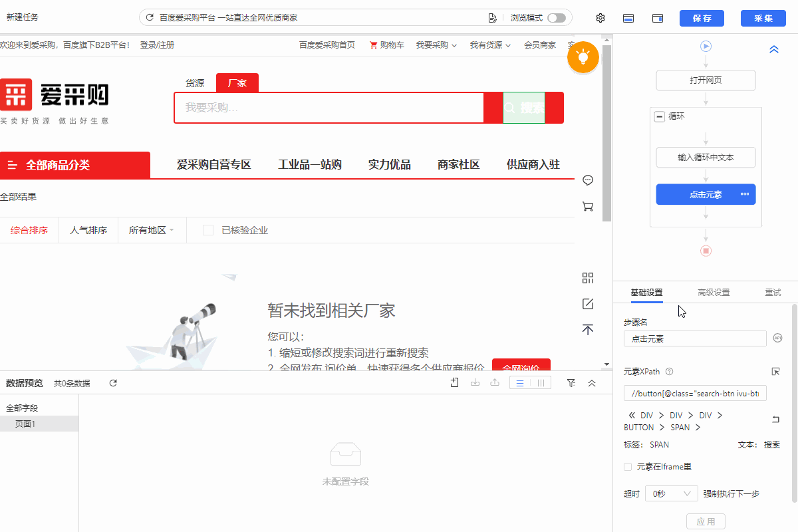Expand the 我要采购 menu
798x532 pixels.
point(437,45)
